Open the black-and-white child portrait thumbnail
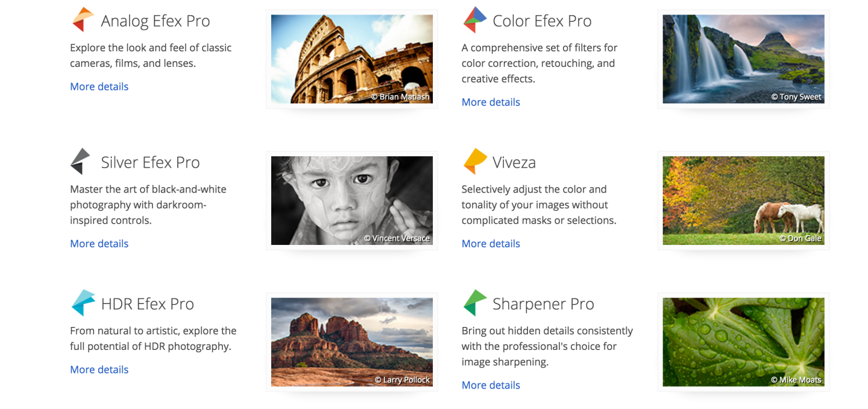The image size is (868, 409). coord(351,200)
